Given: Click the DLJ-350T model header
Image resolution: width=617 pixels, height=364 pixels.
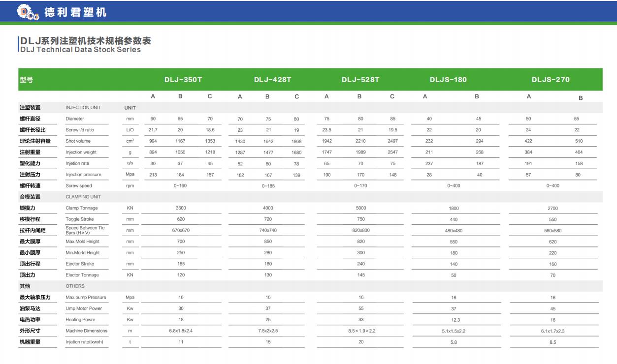Looking at the screenshot, I should tap(183, 80).
